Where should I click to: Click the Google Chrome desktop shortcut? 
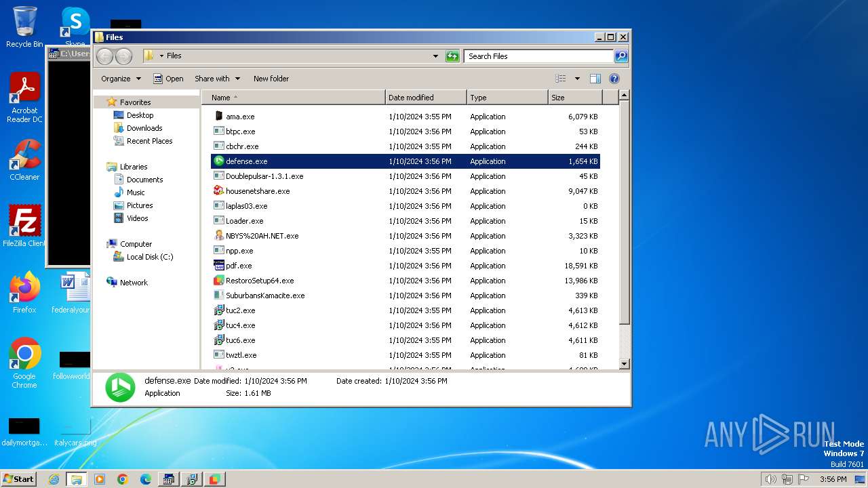point(24,363)
